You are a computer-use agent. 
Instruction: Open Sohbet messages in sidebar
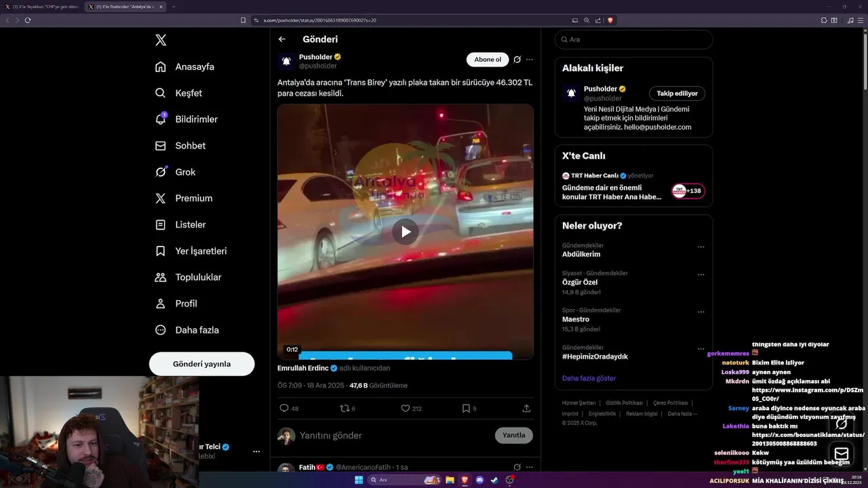click(x=180, y=146)
